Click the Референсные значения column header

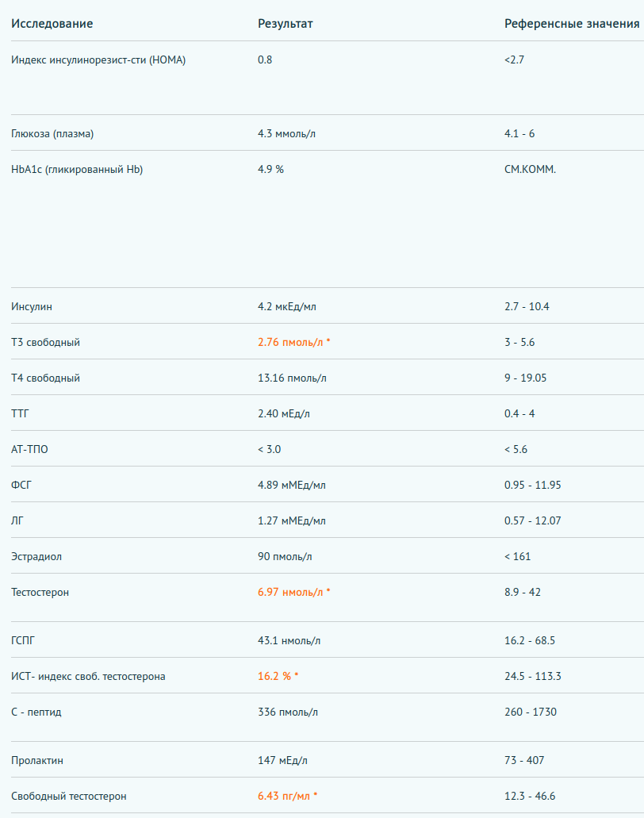[x=572, y=24]
